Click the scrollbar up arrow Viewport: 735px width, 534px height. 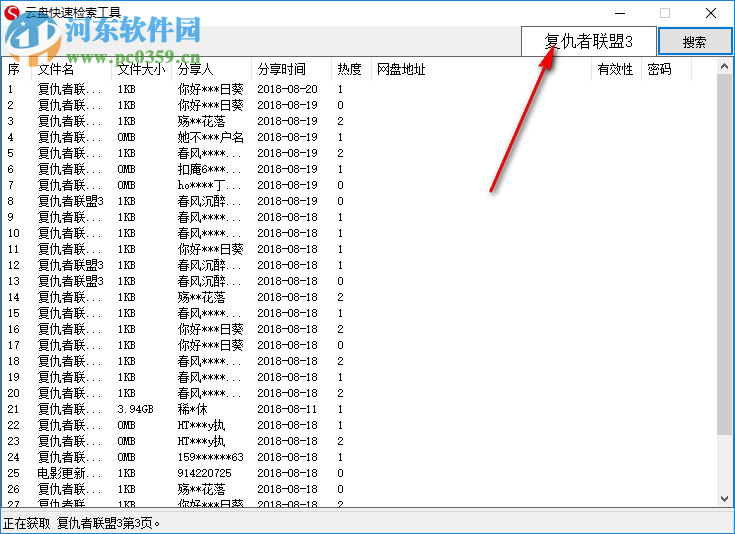pos(724,67)
